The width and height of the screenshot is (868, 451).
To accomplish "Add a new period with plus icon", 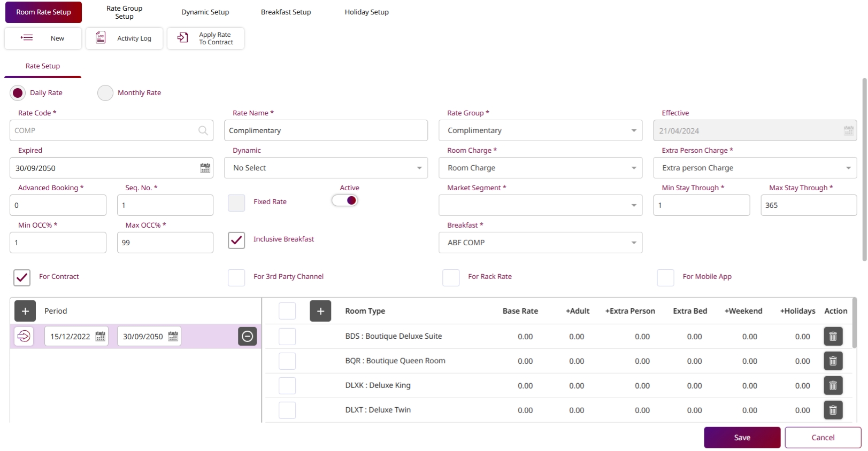I will (25, 311).
